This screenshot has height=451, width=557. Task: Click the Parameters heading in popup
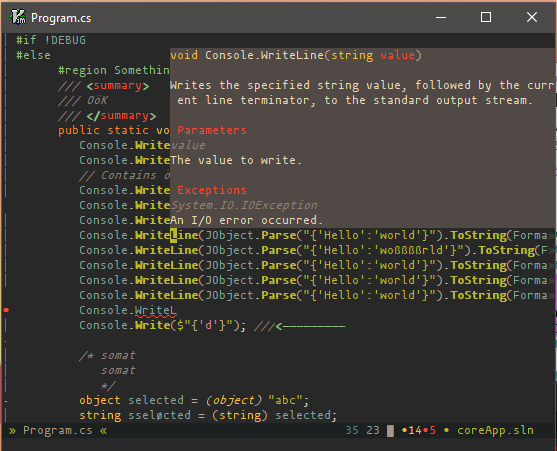pos(212,130)
